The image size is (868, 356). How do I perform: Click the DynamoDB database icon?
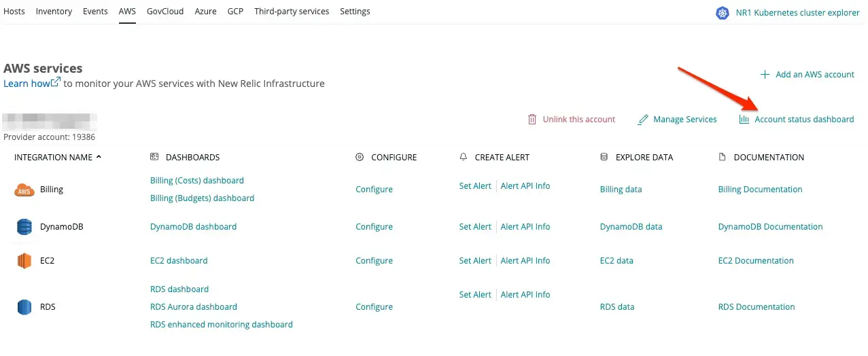coord(24,227)
